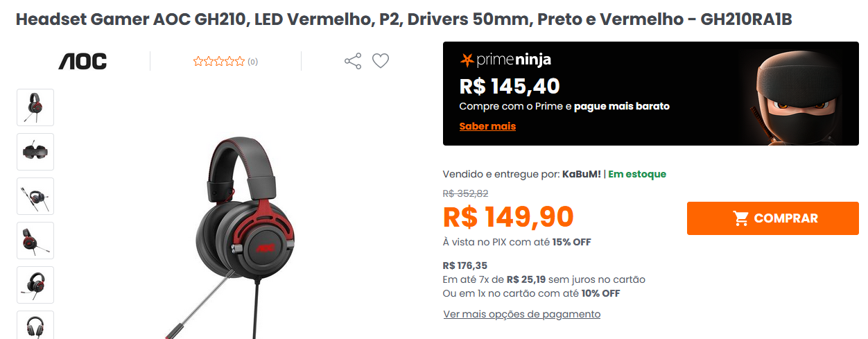Add product to favorites with heart icon
Viewport: 868px width, 339px height.
(381, 61)
